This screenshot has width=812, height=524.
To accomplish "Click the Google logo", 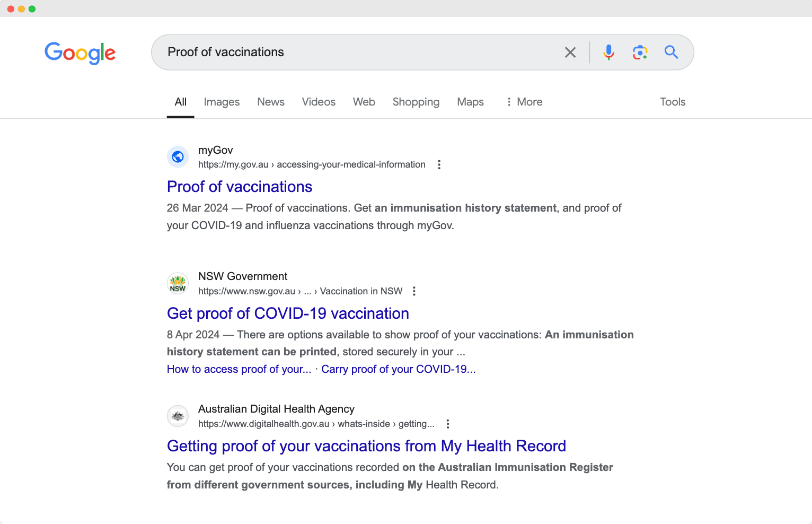I will pos(80,53).
